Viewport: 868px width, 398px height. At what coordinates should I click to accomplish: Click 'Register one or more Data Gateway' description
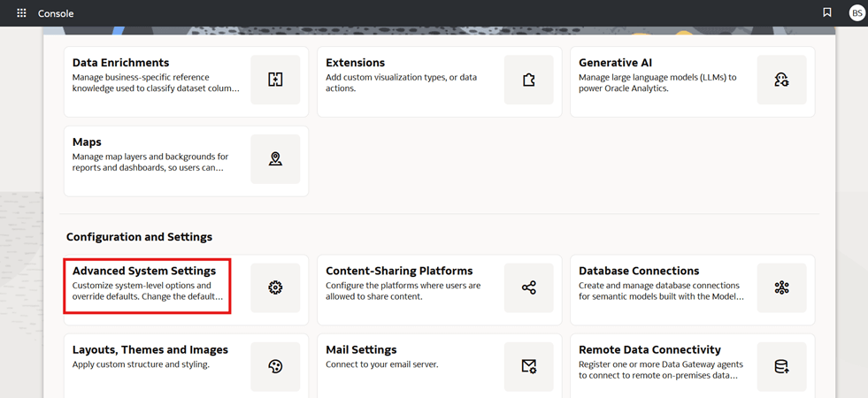tap(661, 370)
